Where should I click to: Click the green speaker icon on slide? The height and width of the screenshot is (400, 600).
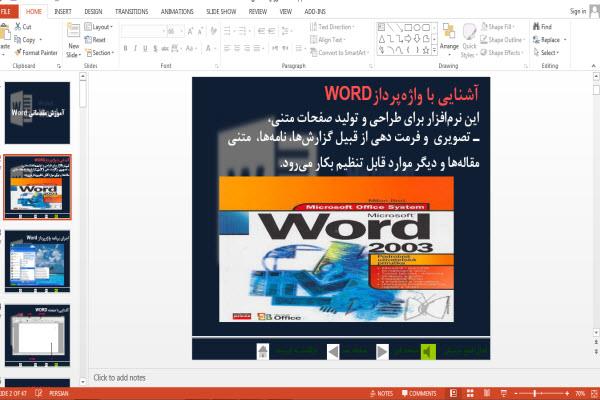coord(428,351)
